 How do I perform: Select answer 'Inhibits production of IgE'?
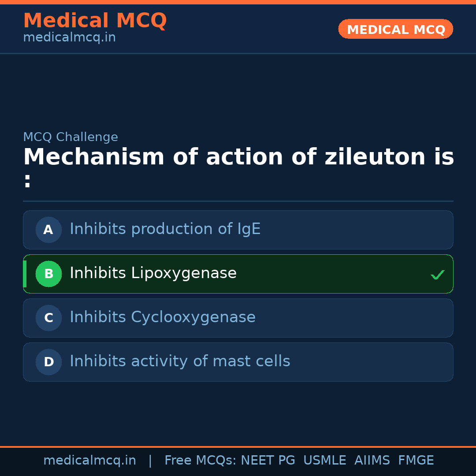point(165,229)
